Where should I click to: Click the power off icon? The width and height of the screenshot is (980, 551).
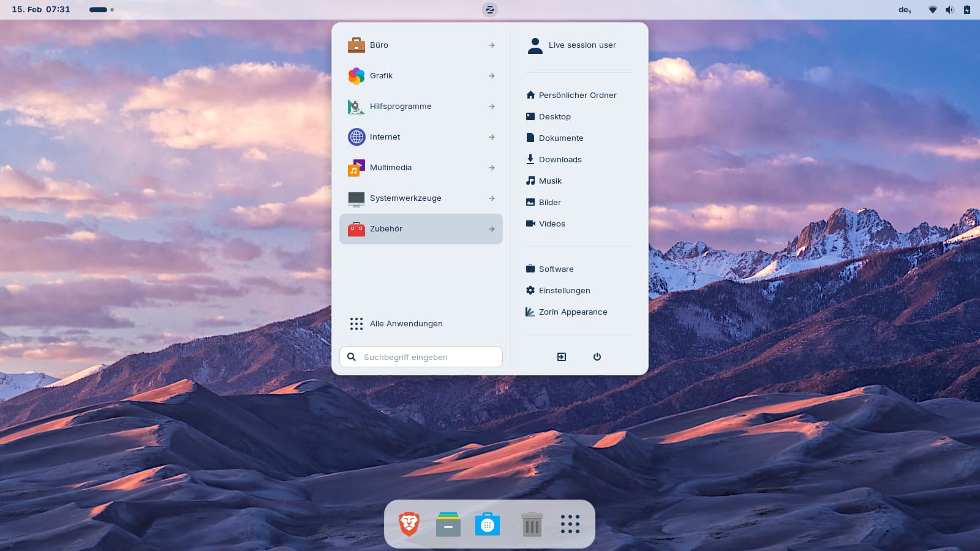pos(597,357)
